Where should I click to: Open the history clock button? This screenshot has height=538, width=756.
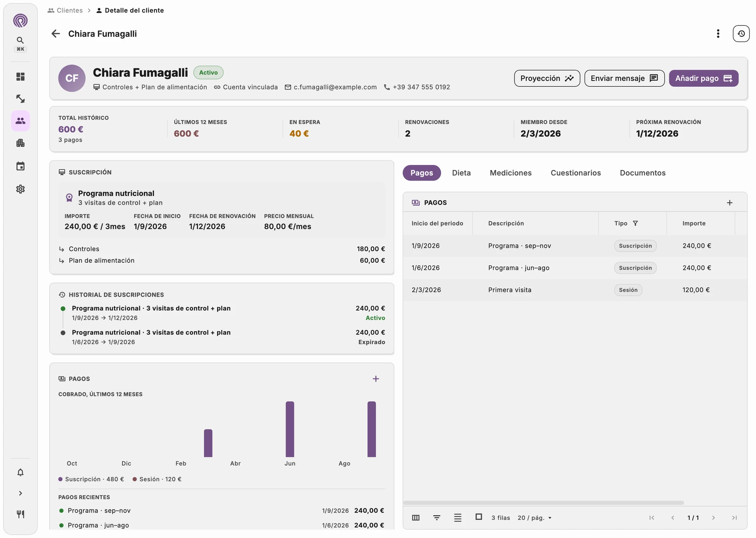click(x=741, y=34)
